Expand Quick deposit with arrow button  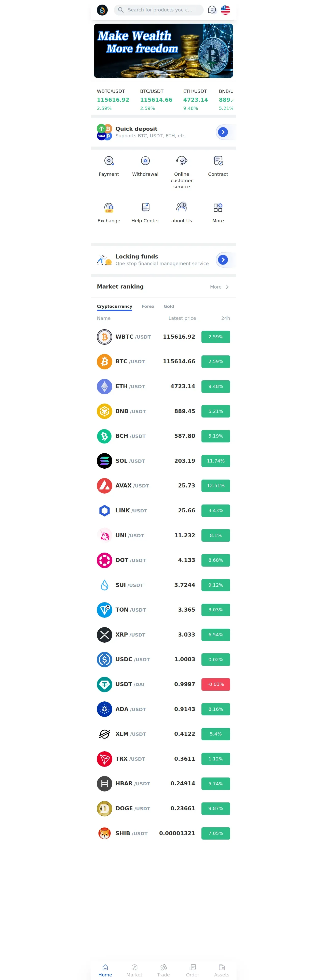point(223,132)
